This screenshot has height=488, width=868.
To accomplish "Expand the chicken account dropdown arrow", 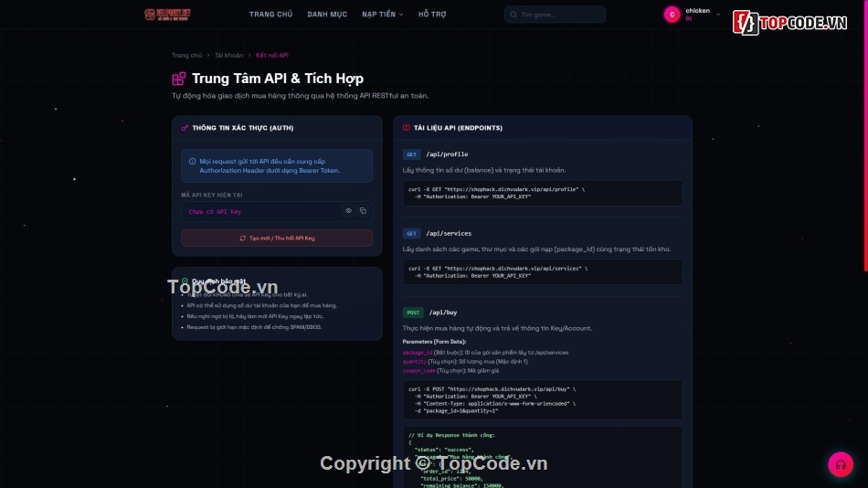I will [718, 15].
